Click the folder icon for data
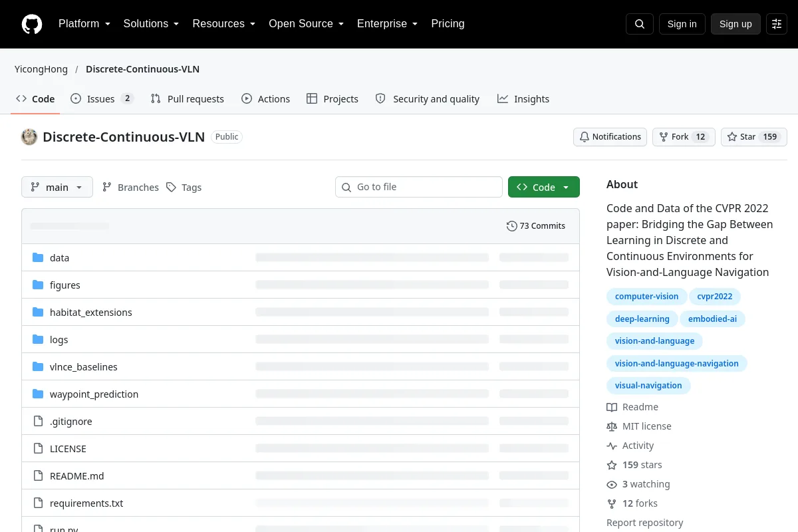Image resolution: width=798 pixels, height=532 pixels. (x=38, y=258)
